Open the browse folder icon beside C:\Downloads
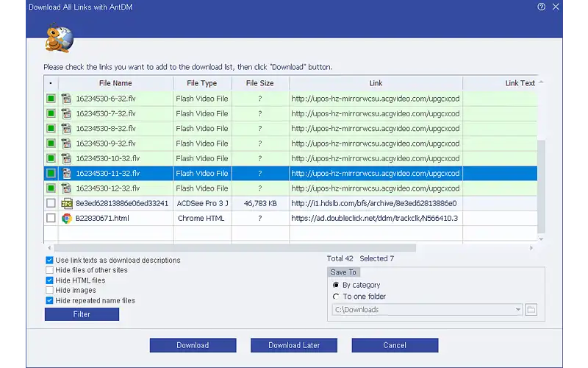The height and width of the screenshot is (368, 588). pos(531,309)
